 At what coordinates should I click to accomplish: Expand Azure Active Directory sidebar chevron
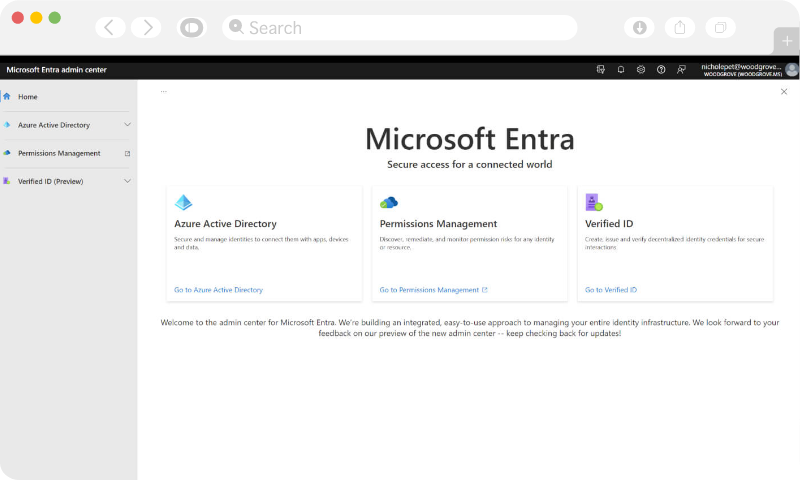(x=128, y=124)
